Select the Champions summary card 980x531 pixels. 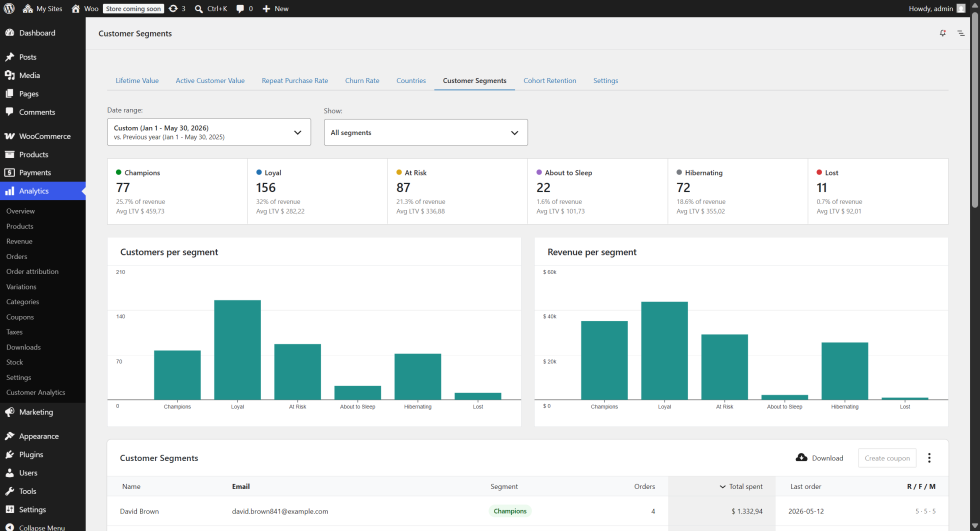pos(178,191)
